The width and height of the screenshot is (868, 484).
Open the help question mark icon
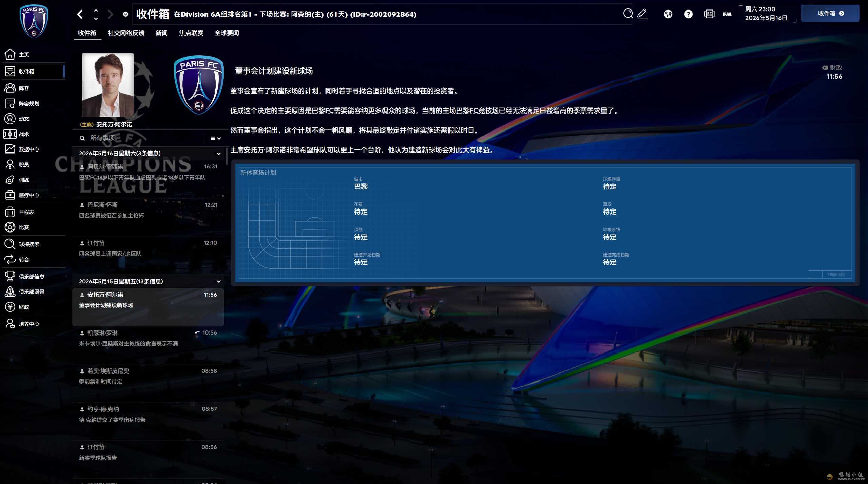[x=688, y=14]
